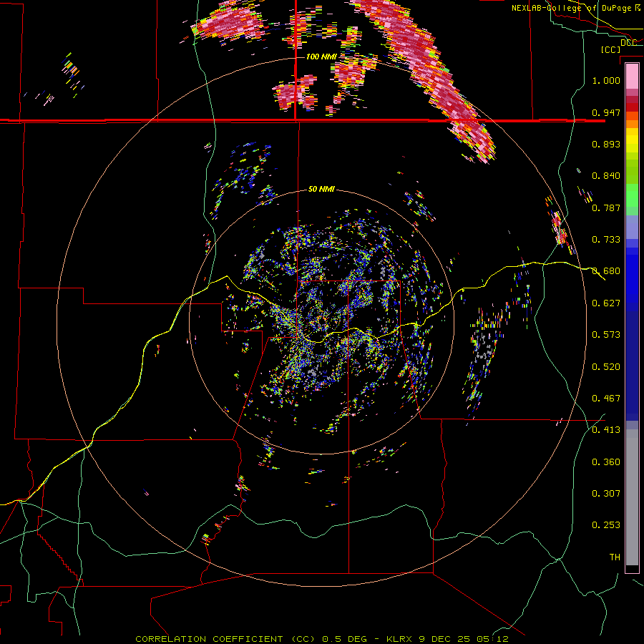This screenshot has width=644, height=644.
Task: Pick the gray segment of the color bar
Action: 632,497
